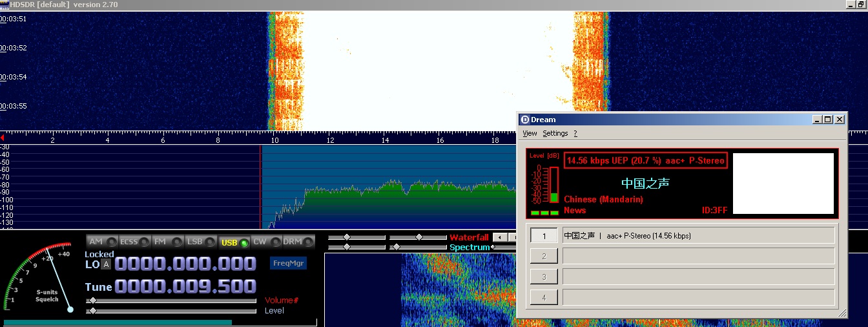868x327 pixels.
Task: Click the cyan Spectrum label
Action: (x=470, y=248)
